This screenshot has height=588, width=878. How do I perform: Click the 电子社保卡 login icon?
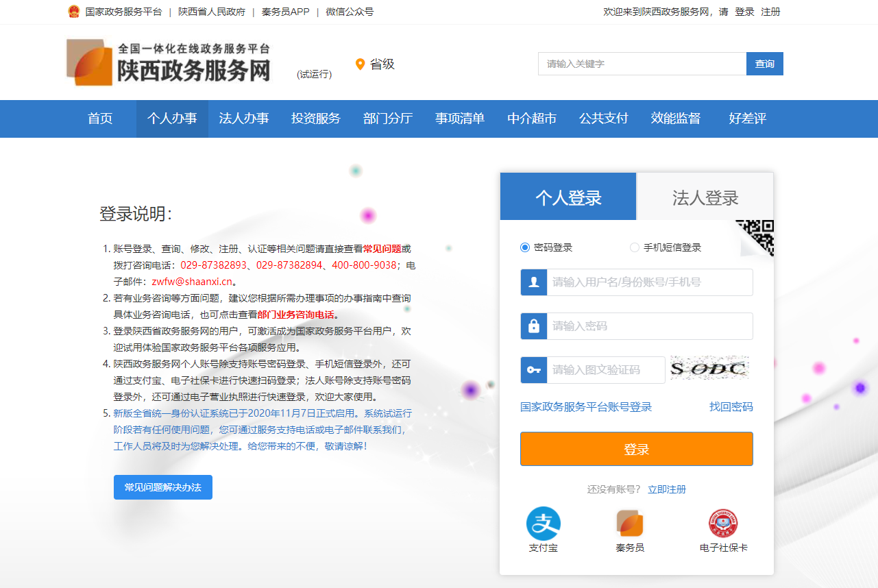tap(723, 524)
